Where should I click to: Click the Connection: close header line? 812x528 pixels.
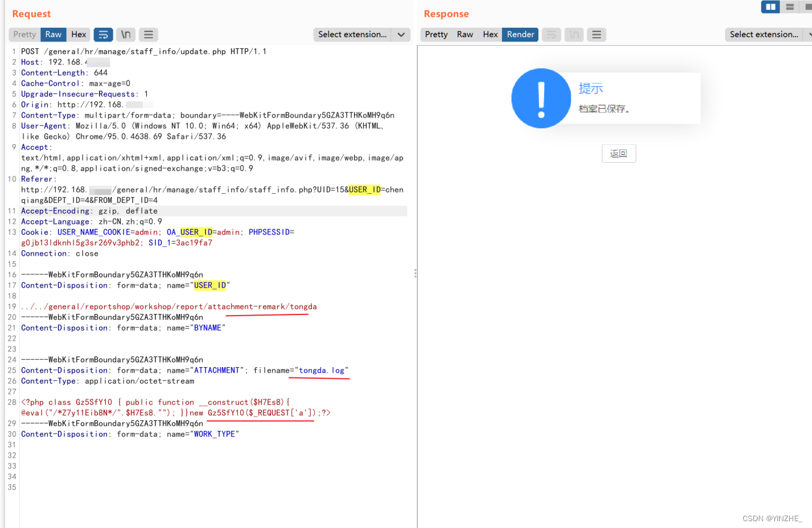(x=59, y=253)
